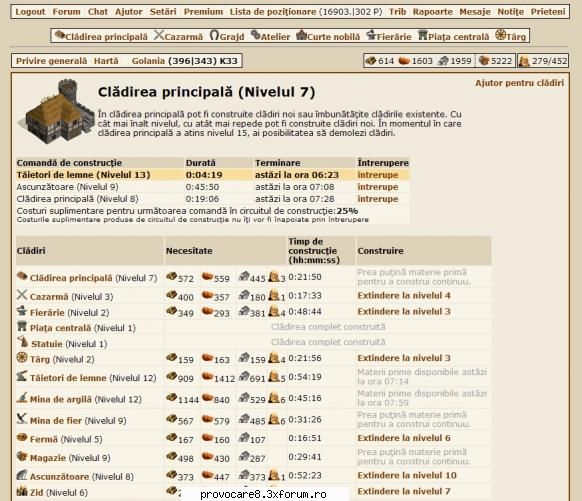Click the Tăietori de lemne row icon

pos(22,376)
